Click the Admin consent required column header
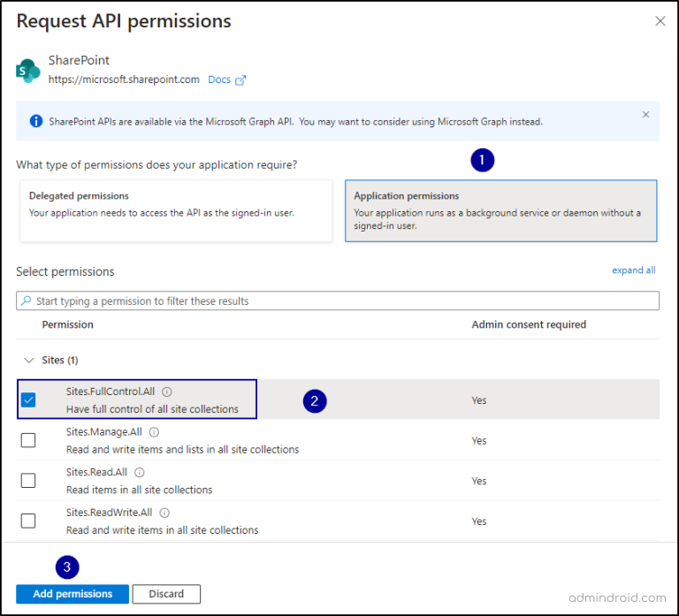679x616 pixels. coord(529,324)
